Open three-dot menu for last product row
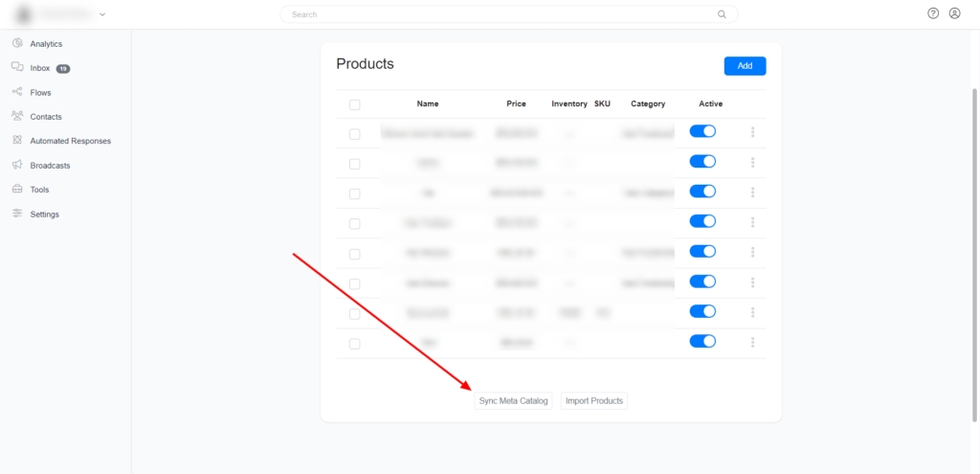This screenshot has width=980, height=474. click(x=753, y=342)
